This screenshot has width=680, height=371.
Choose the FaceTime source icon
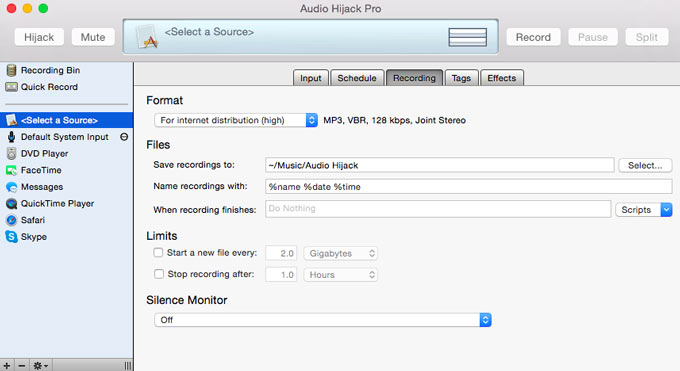(11, 170)
